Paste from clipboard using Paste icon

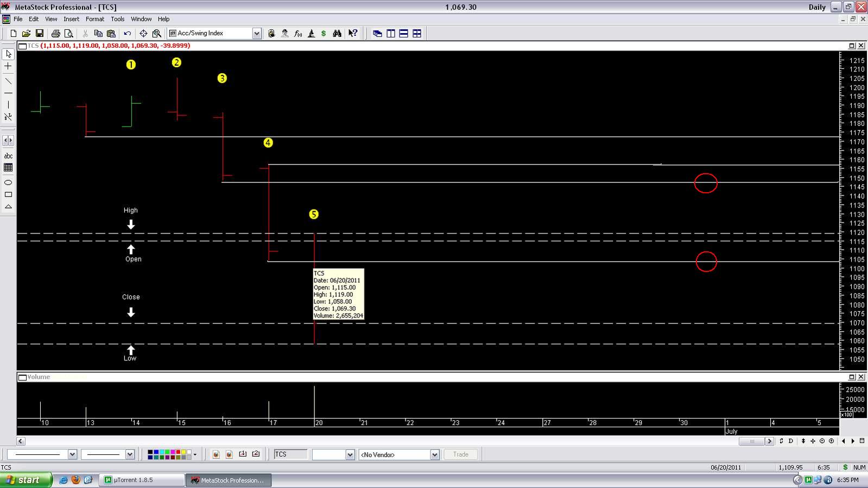point(111,34)
